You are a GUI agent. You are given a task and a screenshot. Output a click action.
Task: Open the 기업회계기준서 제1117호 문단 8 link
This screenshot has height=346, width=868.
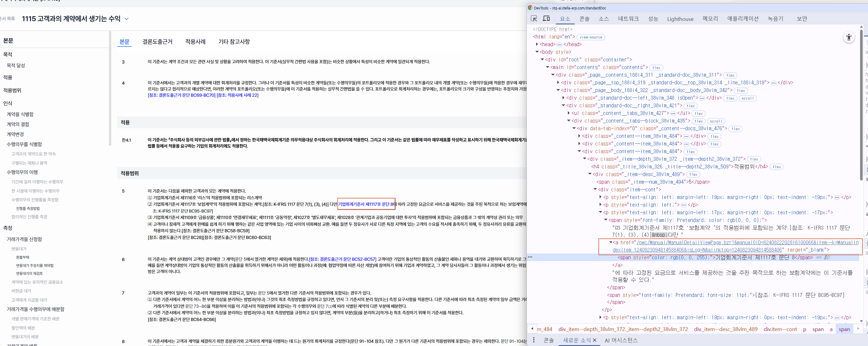pos(366,204)
